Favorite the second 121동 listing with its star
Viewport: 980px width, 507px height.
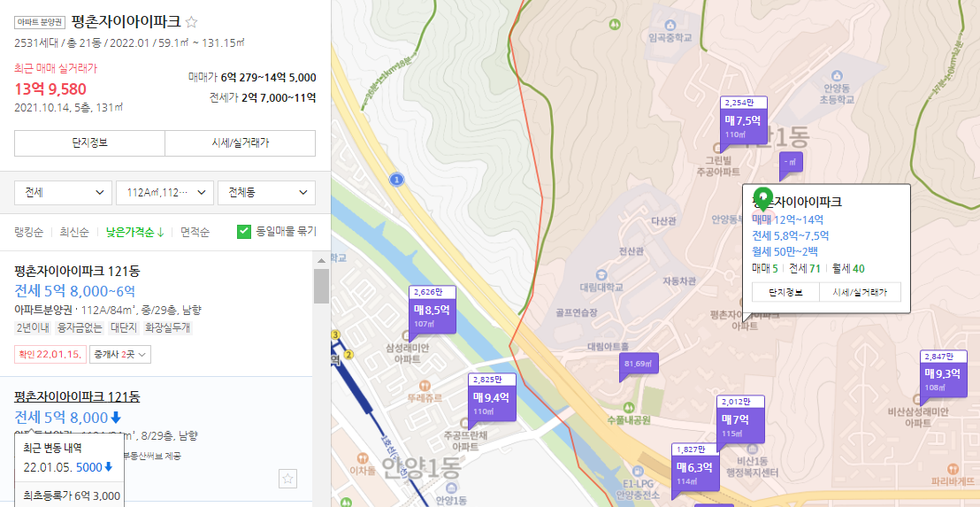287,479
